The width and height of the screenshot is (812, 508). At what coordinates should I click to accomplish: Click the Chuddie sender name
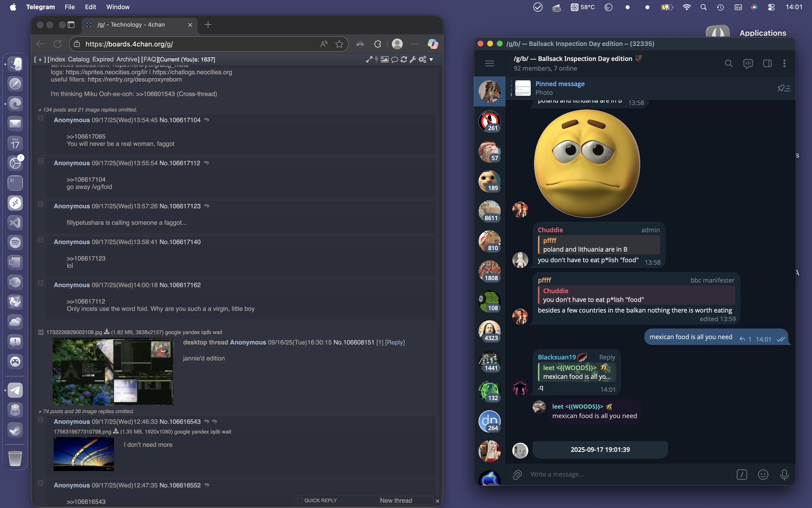click(x=550, y=230)
